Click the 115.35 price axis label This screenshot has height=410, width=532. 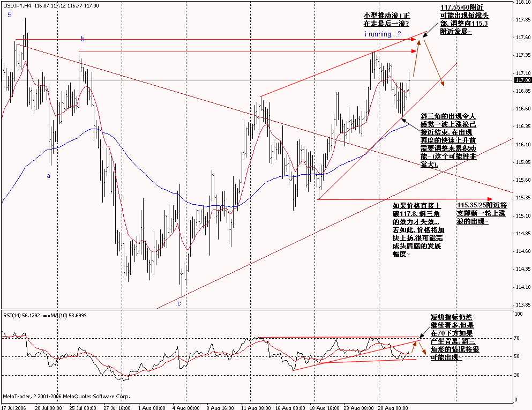(x=523, y=198)
